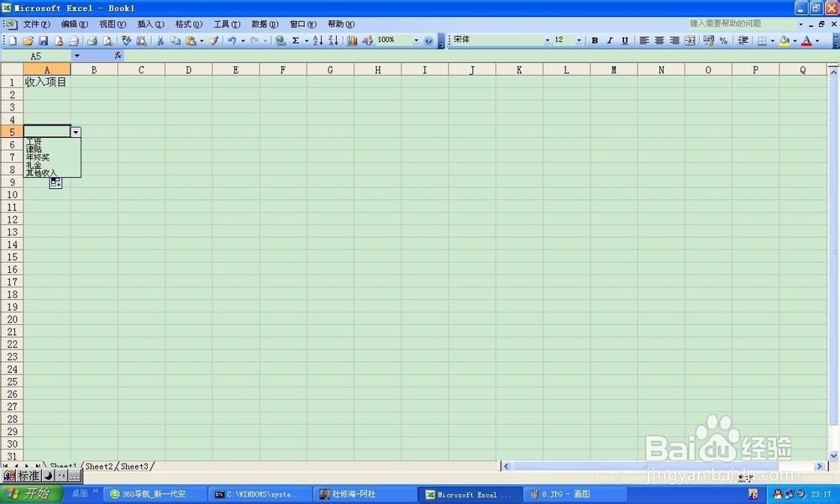Center align the cell text

(x=659, y=40)
